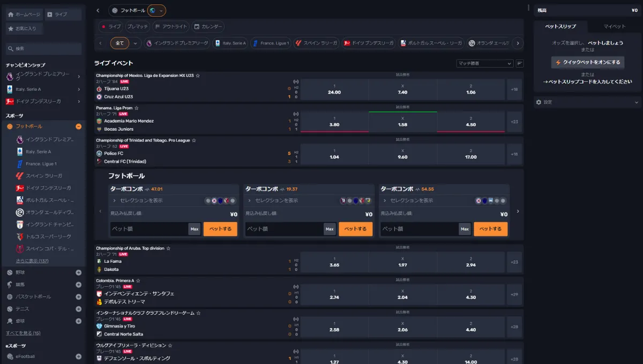Select the 全て league filter chip
Image resolution: width=643 pixels, height=364 pixels.
119,43
